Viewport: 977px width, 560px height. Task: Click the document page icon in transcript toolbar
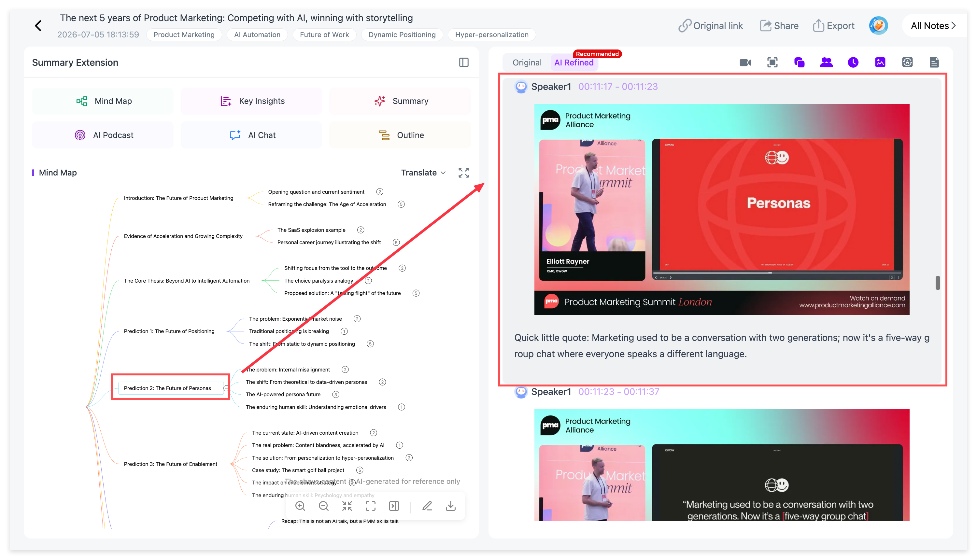click(x=934, y=62)
